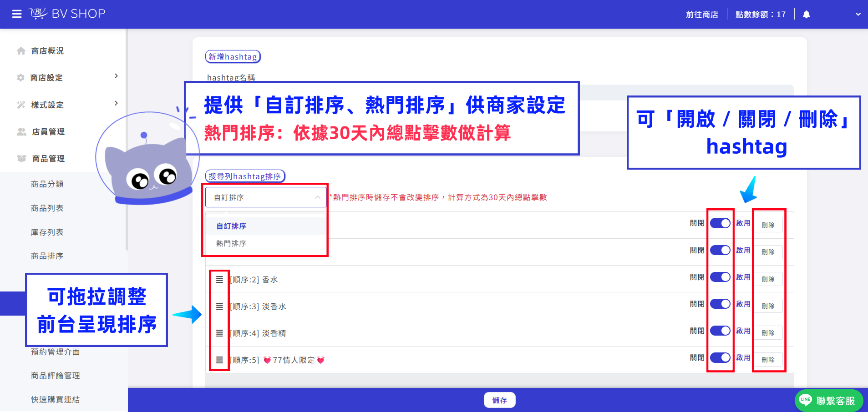Click 點數餘額:17 in header
Viewport: 868px width, 412px height.
[x=761, y=15]
